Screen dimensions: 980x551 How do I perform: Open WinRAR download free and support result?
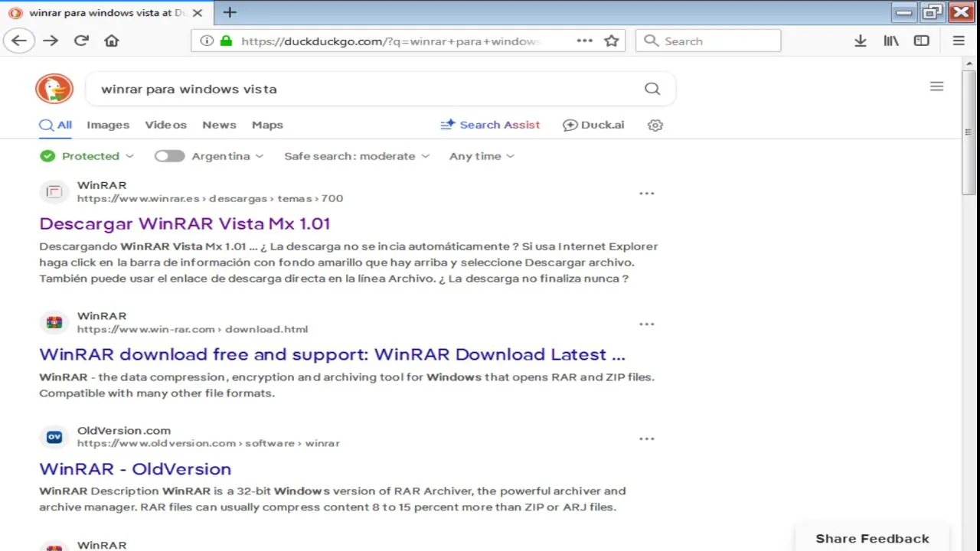tap(332, 354)
